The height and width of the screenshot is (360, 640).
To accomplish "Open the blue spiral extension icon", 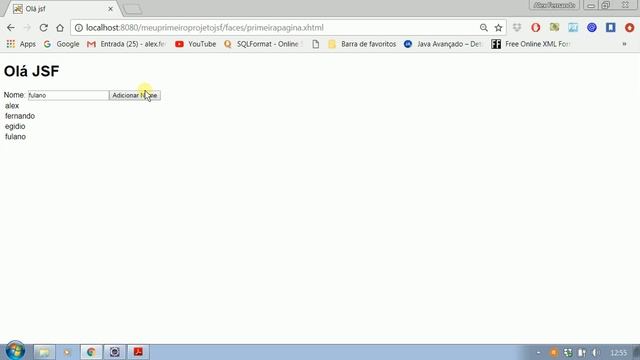I will pyautogui.click(x=592, y=27).
